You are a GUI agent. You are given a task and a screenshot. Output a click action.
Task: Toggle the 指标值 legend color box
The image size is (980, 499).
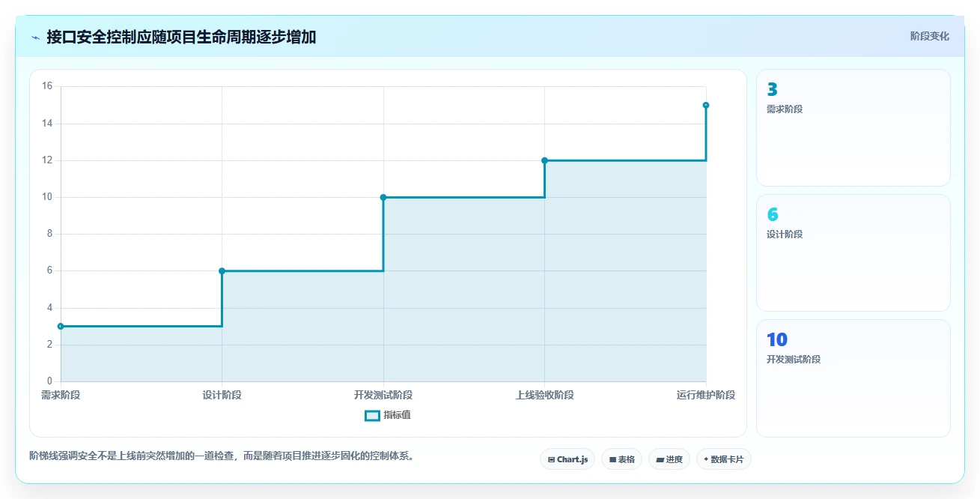(372, 415)
